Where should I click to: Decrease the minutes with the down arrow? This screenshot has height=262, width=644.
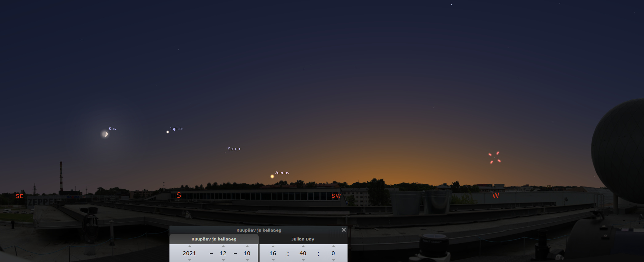coord(303,260)
